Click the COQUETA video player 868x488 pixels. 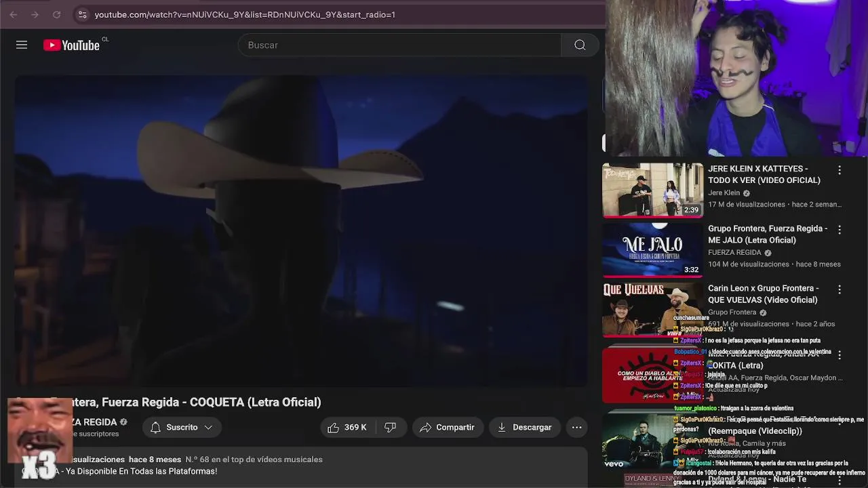coord(302,230)
